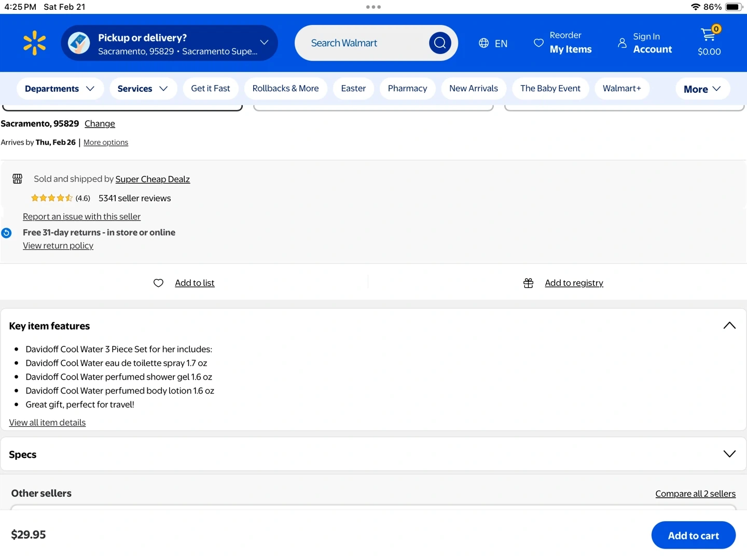
Task: Tap the blue search magnifier icon
Action: [x=439, y=43]
